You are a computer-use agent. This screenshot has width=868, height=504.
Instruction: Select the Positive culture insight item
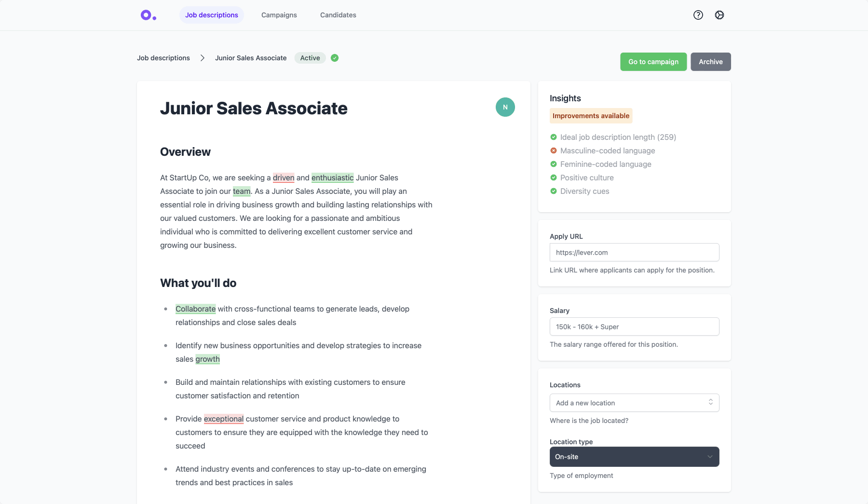tap(586, 177)
